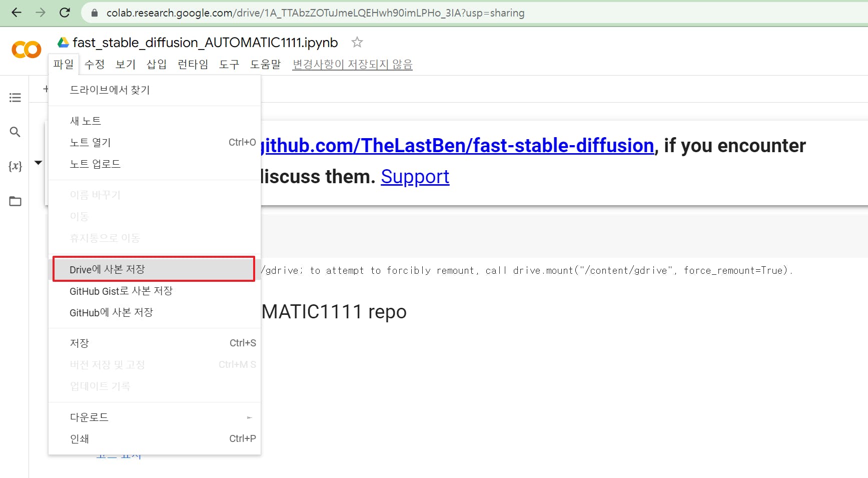Screen dimensions: 868x478
Task: Click the browser forward arrow
Action: click(x=41, y=13)
